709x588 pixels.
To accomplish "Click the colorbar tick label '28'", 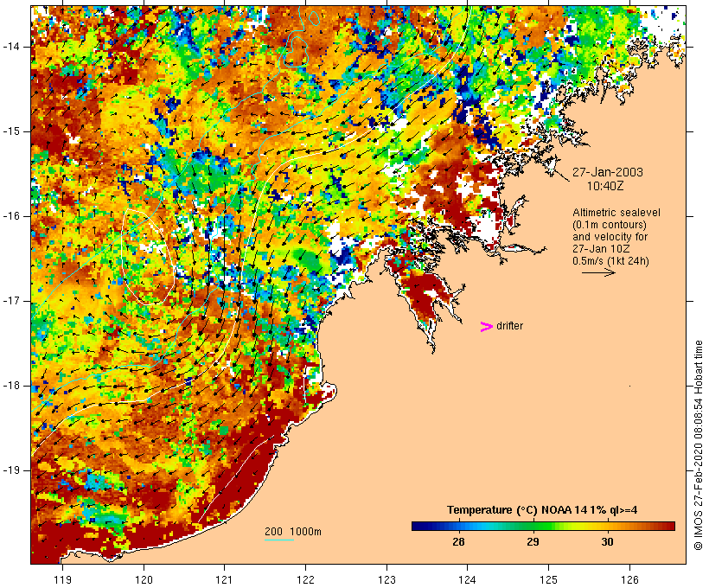I will pyautogui.click(x=458, y=542).
